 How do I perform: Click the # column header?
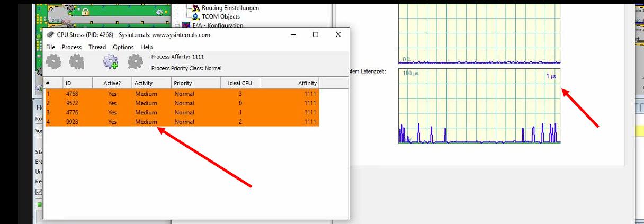53,83
